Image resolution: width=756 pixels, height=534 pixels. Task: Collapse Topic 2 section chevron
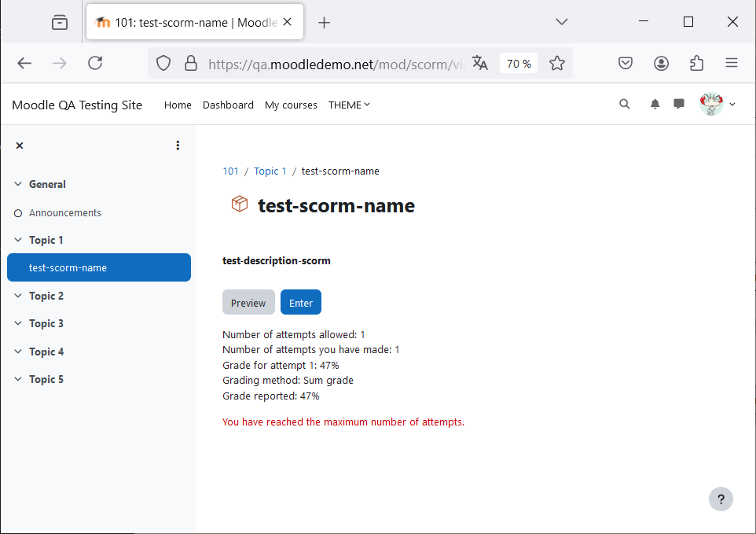18,296
